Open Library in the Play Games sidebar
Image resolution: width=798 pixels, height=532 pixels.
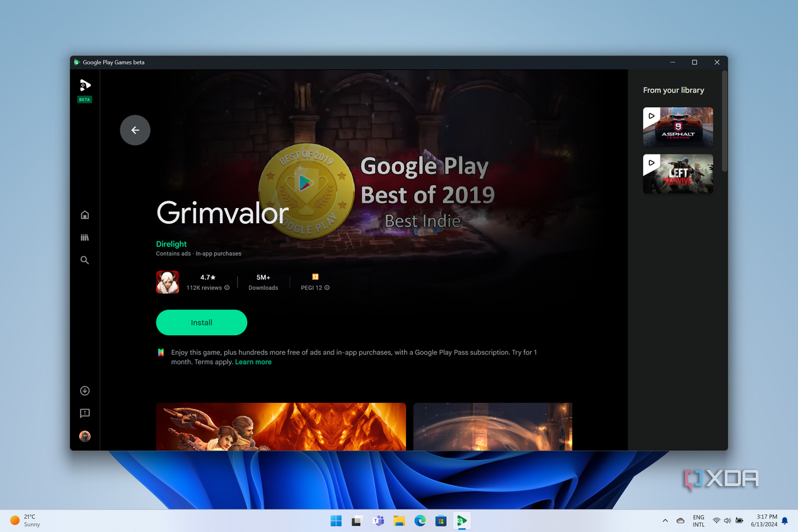(84, 238)
